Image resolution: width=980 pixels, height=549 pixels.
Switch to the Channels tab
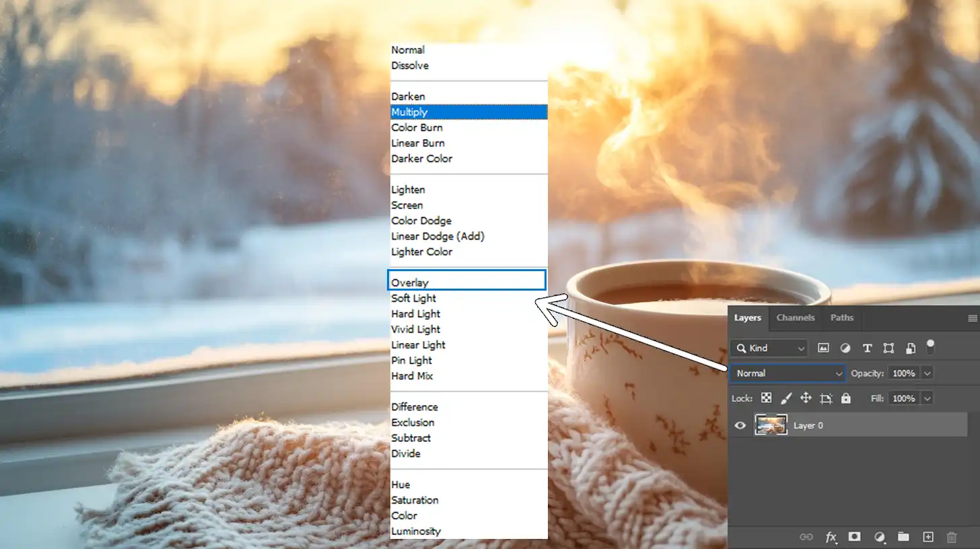pos(796,318)
